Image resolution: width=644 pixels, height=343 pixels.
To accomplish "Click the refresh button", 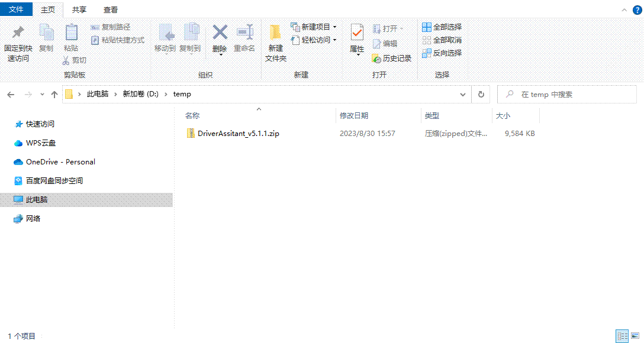I will point(481,95).
